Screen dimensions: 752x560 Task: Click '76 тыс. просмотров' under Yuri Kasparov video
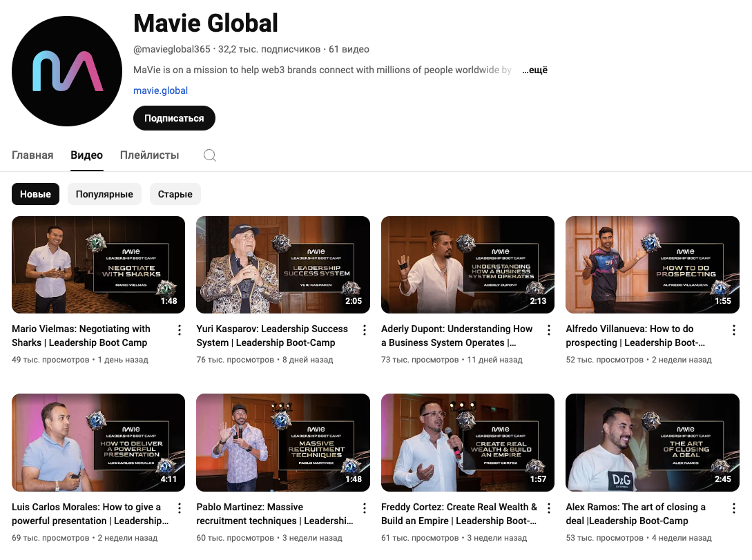coord(235,360)
